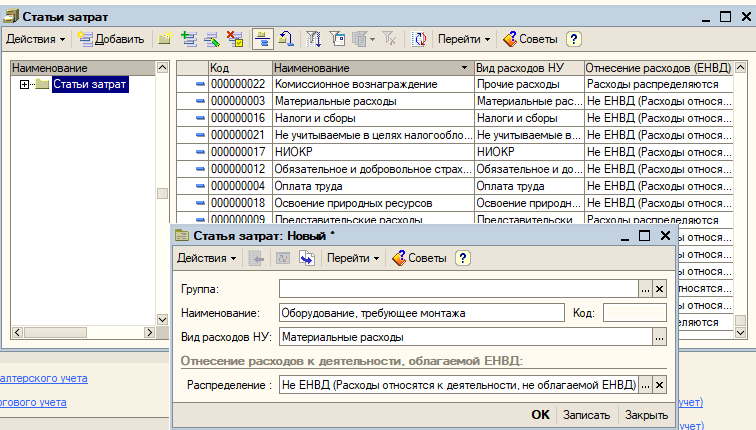The width and height of the screenshot is (756, 430).
Task: Clear the Группа field with its X button
Action: (x=660, y=289)
